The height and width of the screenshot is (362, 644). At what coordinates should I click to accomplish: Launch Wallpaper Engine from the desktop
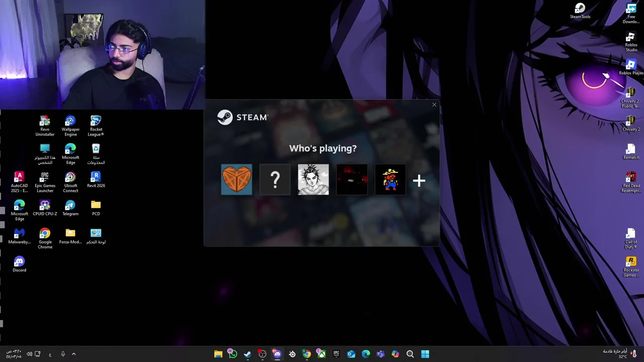[70, 126]
